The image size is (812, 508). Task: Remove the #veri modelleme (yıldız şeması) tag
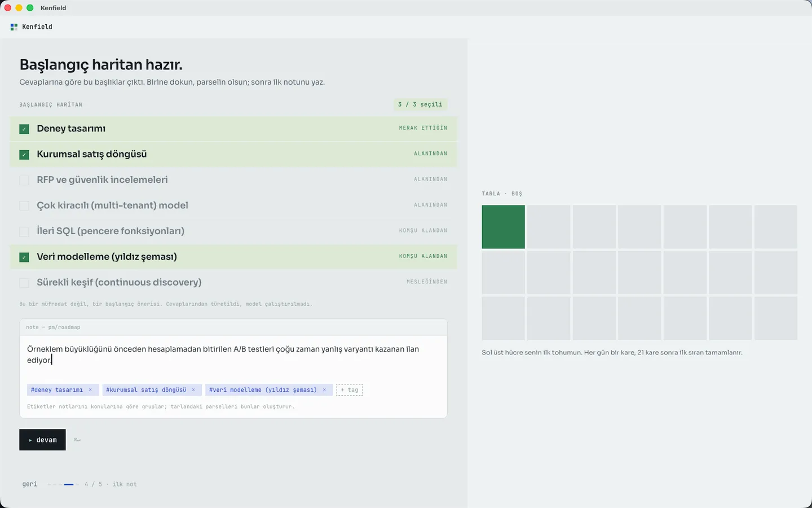click(x=324, y=390)
